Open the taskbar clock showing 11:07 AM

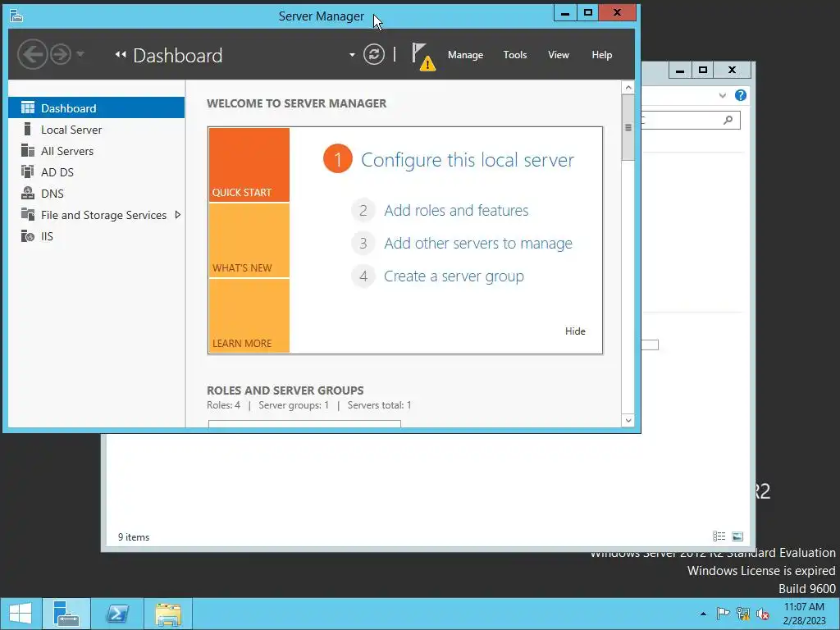804,614
